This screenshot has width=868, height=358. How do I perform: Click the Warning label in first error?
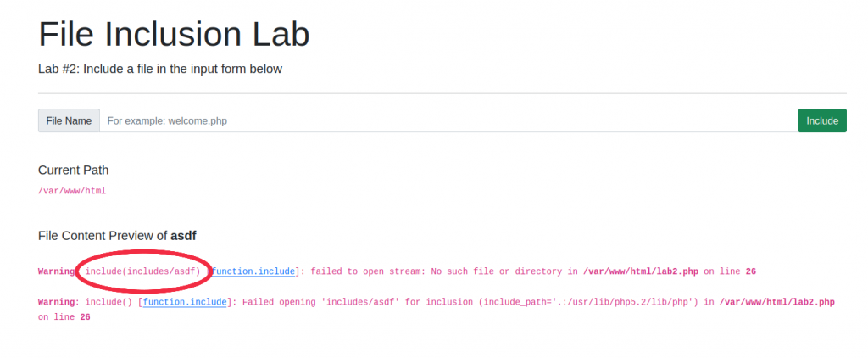point(57,271)
